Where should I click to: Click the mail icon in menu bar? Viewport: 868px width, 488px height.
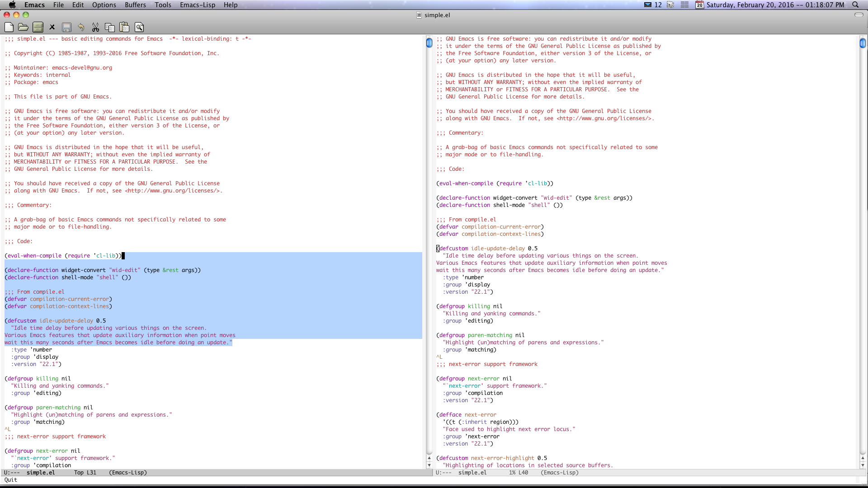(648, 5)
